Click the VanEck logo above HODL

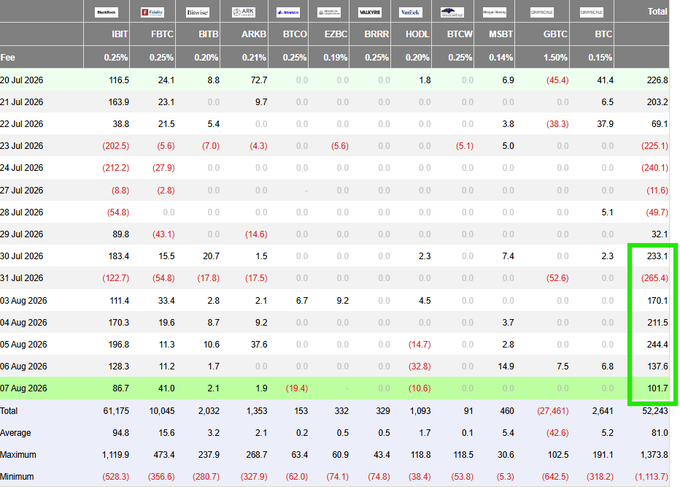click(x=410, y=12)
